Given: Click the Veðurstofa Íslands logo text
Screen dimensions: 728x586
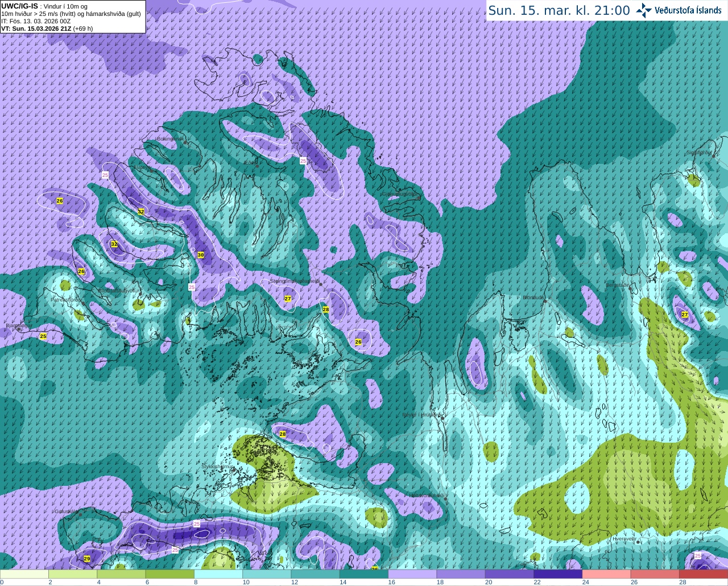Looking at the screenshot, I should (x=688, y=10).
